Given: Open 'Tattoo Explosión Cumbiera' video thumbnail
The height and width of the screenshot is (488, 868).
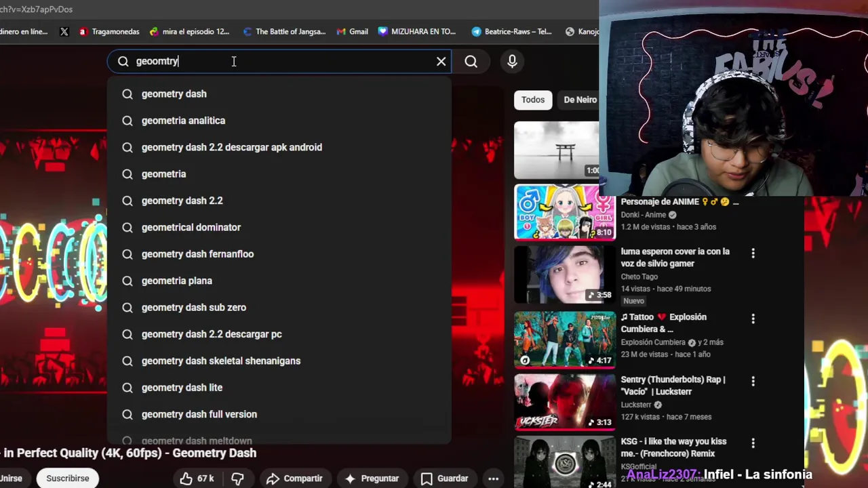Looking at the screenshot, I should point(565,339).
